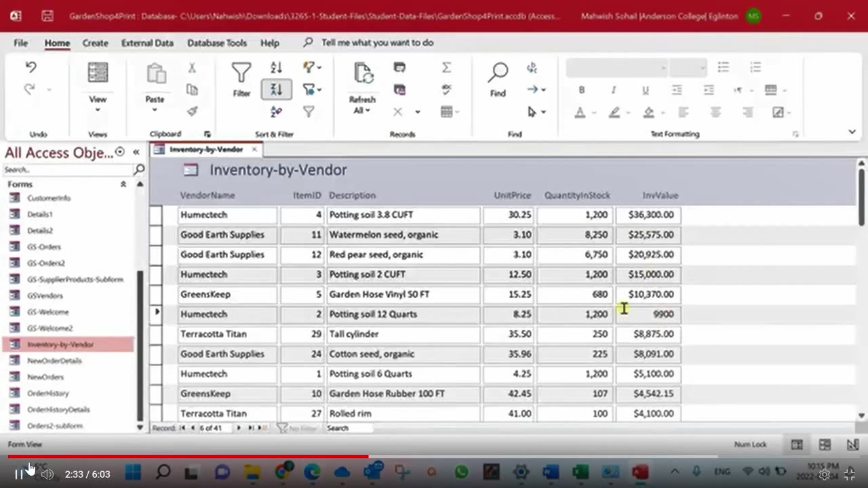Open the View dropdown arrow
Viewport: 868px width, 488px height.
[98, 110]
